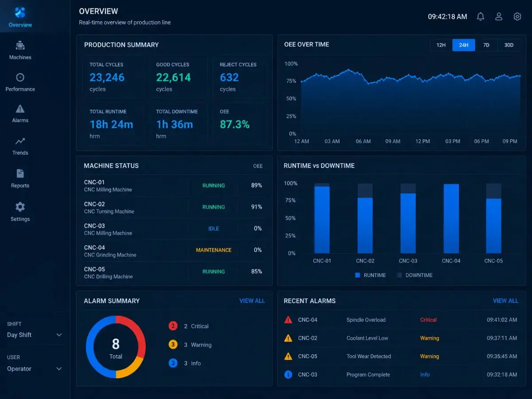Click the CNC-04 runtime bar
Viewport: 532px width, 399px height.
(x=451, y=219)
